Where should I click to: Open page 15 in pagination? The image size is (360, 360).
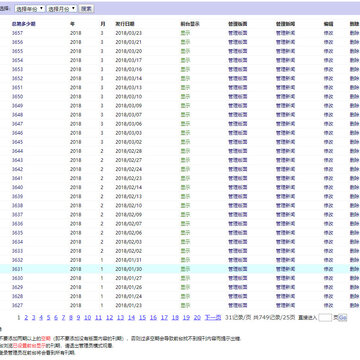click(142, 318)
